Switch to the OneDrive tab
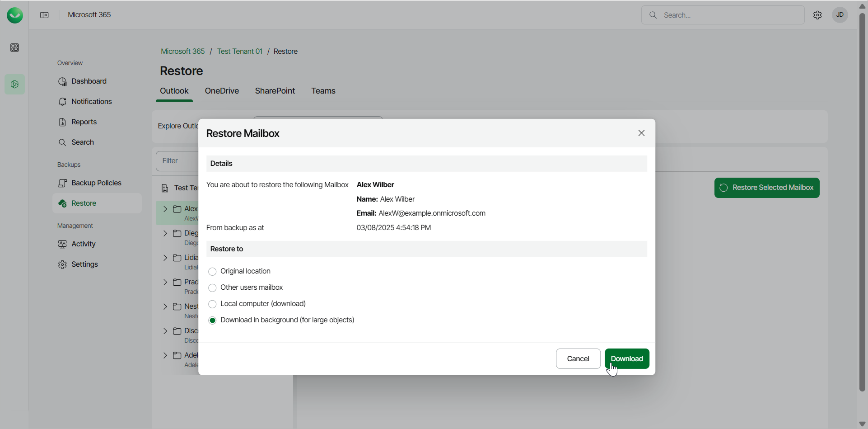The width and height of the screenshot is (868, 429). click(x=222, y=91)
